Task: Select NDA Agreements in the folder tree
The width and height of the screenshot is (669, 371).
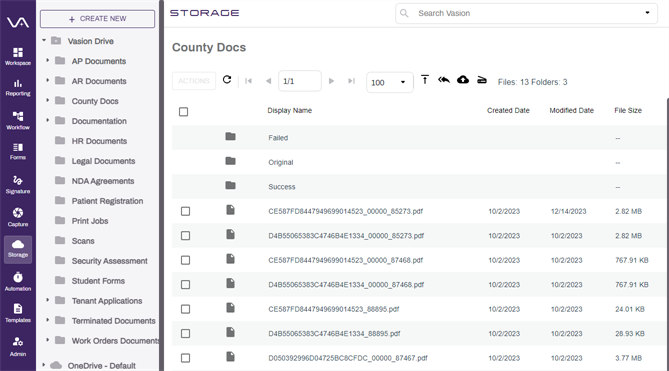Action: (x=103, y=181)
